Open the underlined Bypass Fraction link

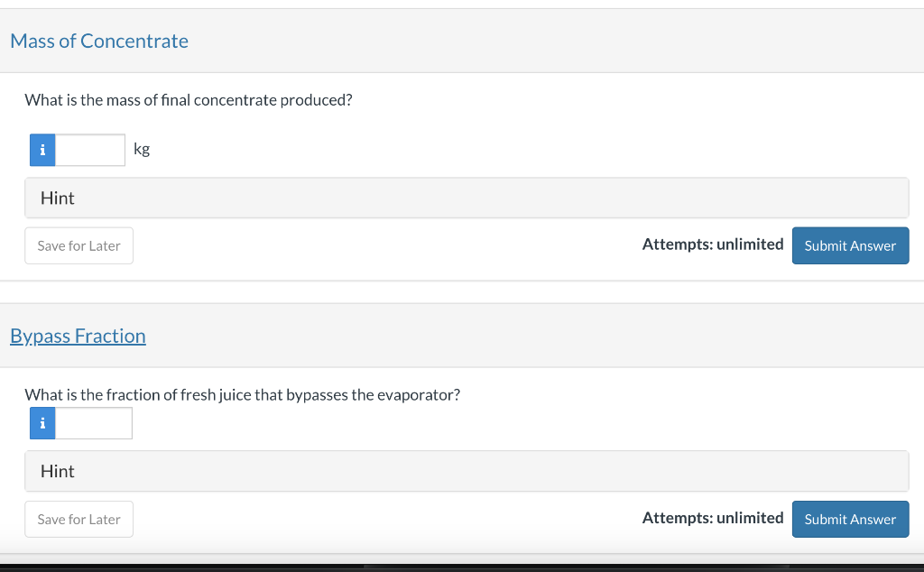click(x=78, y=336)
